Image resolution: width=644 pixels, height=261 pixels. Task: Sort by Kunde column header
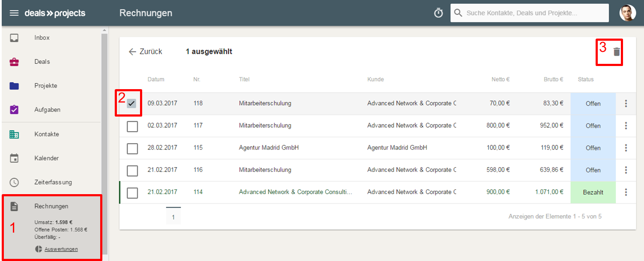376,79
